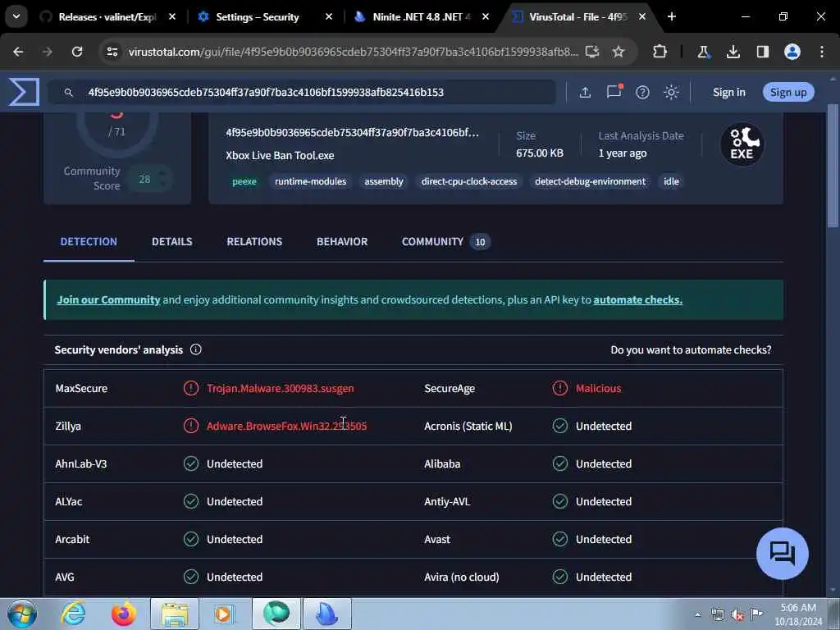
Task: Click the Adware.BrowseFox.Win32 detection text
Action: pos(286,426)
